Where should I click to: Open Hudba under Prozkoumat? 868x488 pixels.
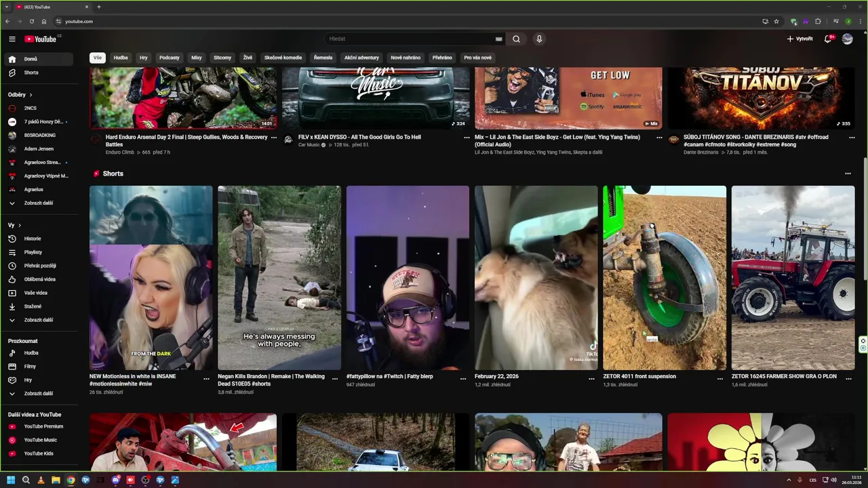tap(38, 353)
